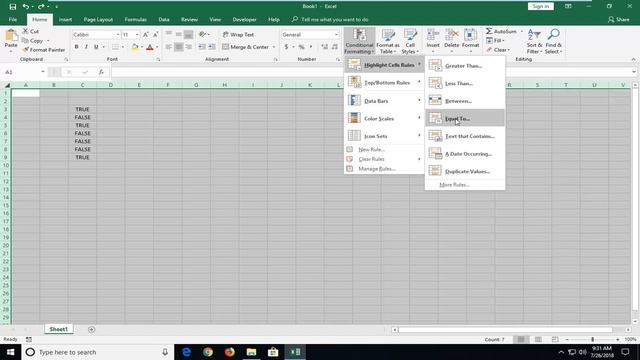The width and height of the screenshot is (640, 360).
Task: Click the Windows search box
Action: click(x=98, y=352)
